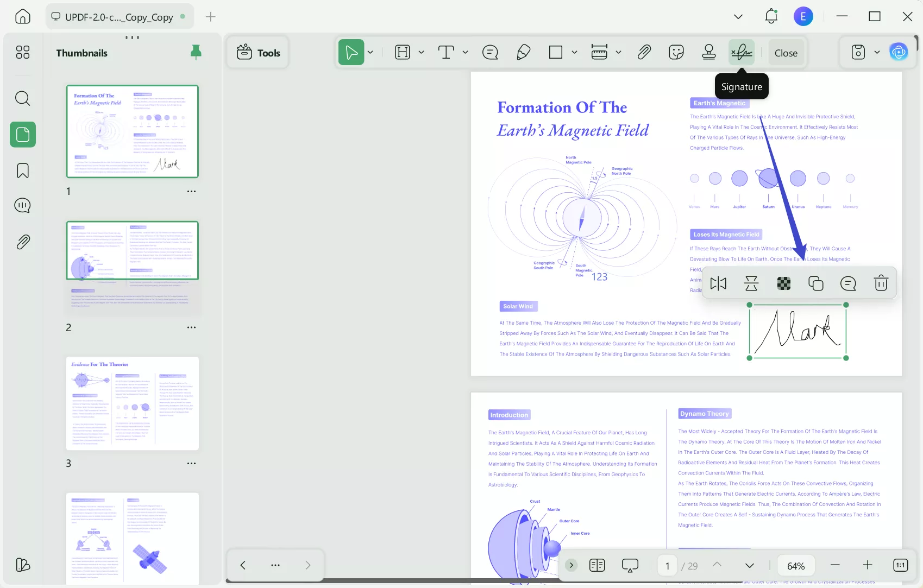Screen dimensions: 923x588
Task: Click the Attachment paperclip in toolbar
Action: tap(644, 53)
